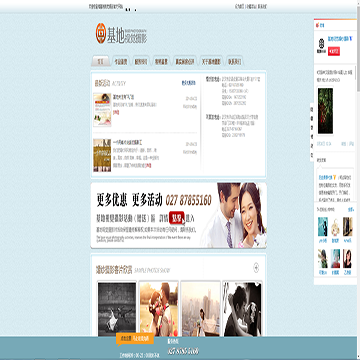Open the blue more-activities link beside ACTIVITY
This screenshot has height=360, width=360.
(x=188, y=83)
